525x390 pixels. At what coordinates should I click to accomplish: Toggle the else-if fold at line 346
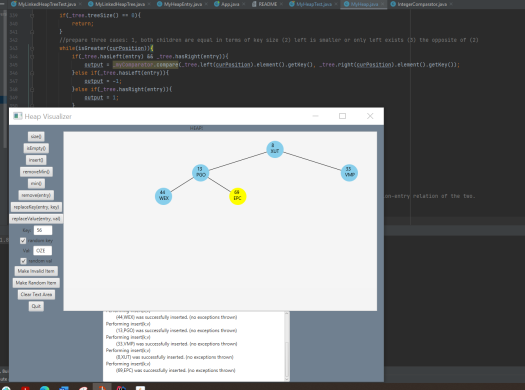click(32, 73)
